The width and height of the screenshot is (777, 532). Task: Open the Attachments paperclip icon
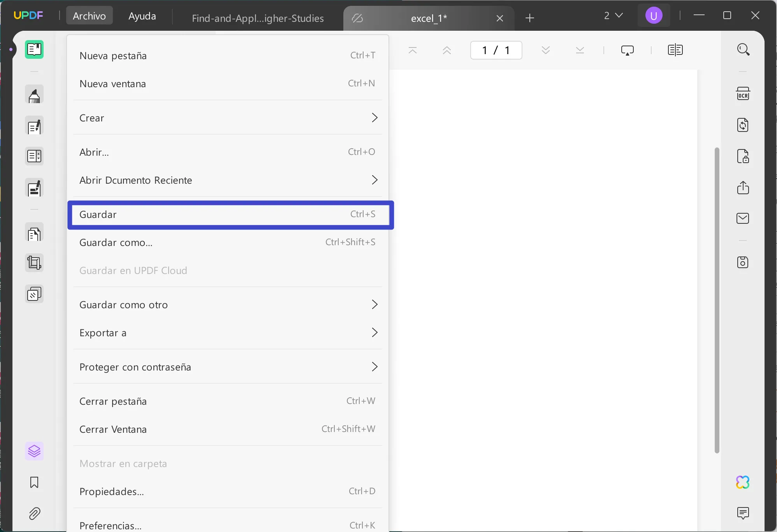[34, 513]
